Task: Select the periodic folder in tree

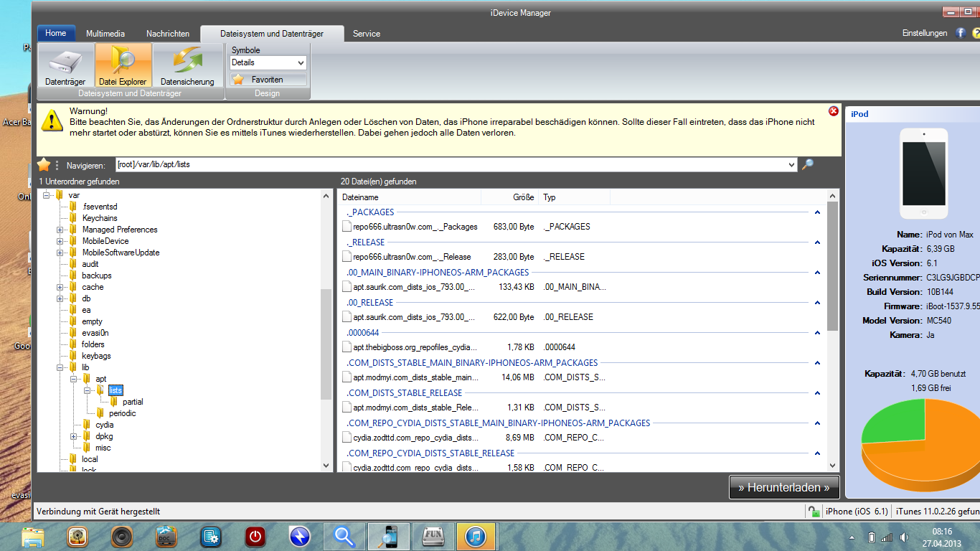Action: tap(123, 413)
